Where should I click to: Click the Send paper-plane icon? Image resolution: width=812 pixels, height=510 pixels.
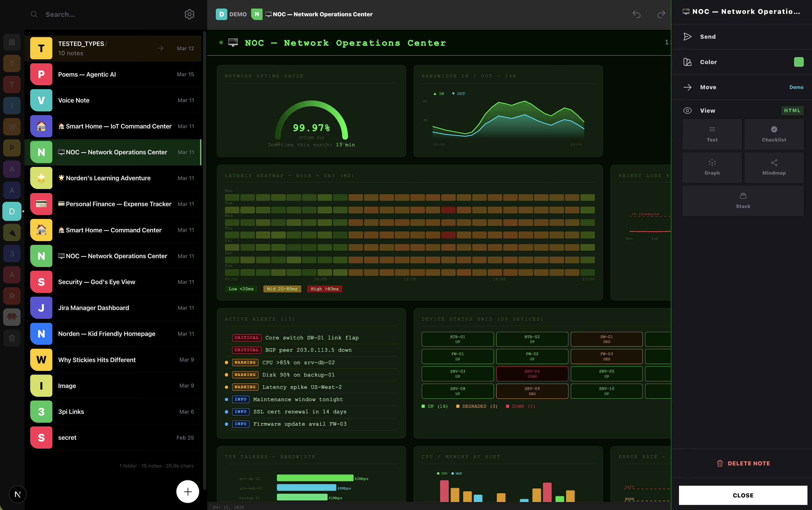coord(687,37)
